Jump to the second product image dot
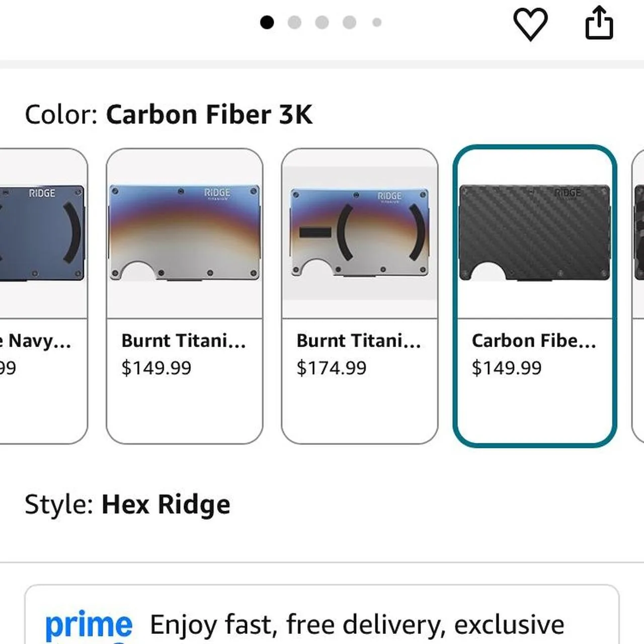This screenshot has width=644, height=644. pyautogui.click(x=294, y=22)
